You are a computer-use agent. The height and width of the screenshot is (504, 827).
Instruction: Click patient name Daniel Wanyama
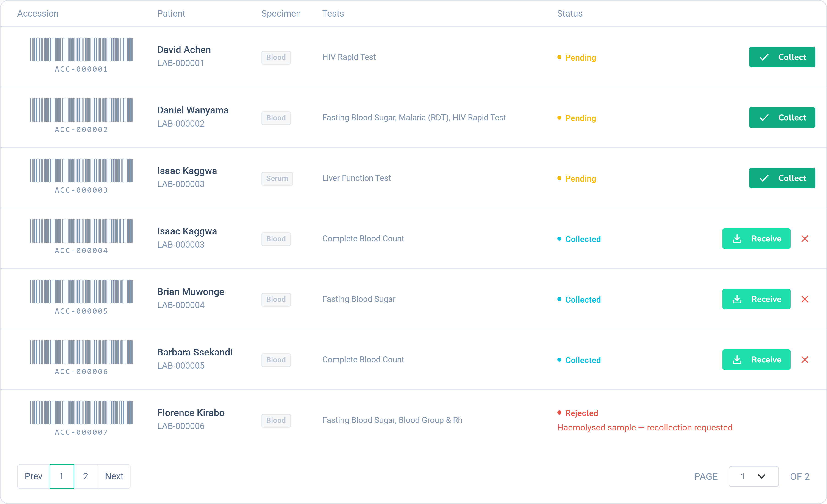tap(193, 110)
